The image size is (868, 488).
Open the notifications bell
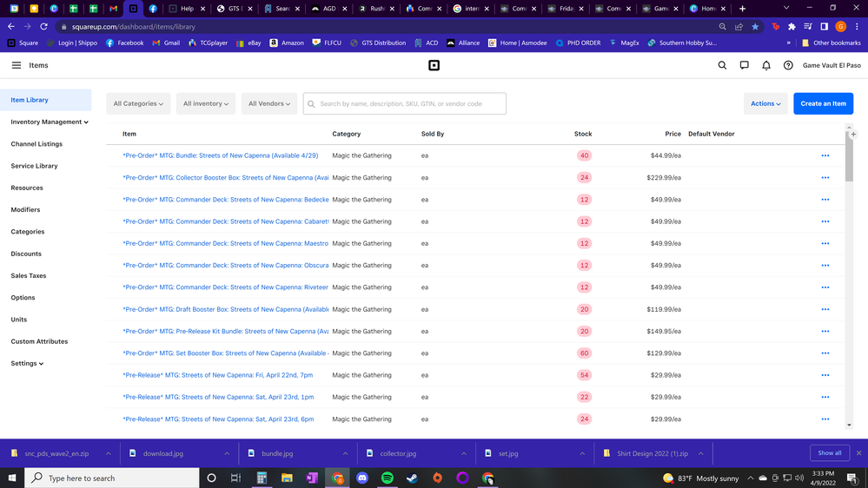point(766,65)
